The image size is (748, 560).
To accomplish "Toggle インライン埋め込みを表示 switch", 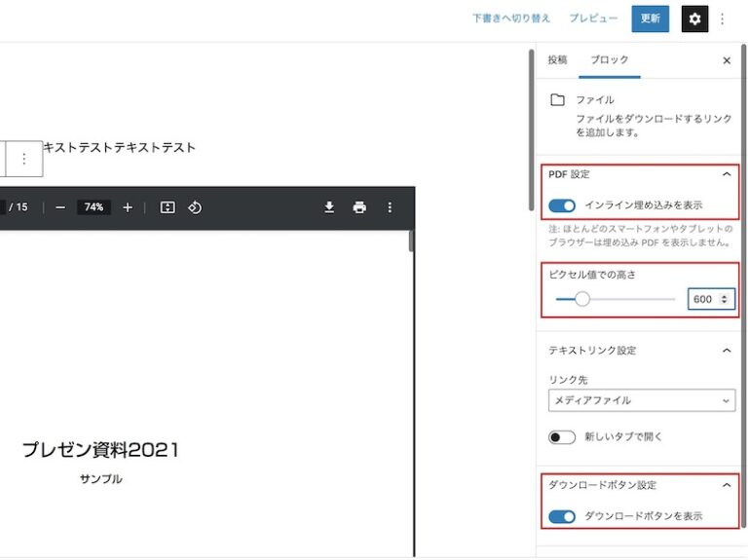I will click(562, 205).
